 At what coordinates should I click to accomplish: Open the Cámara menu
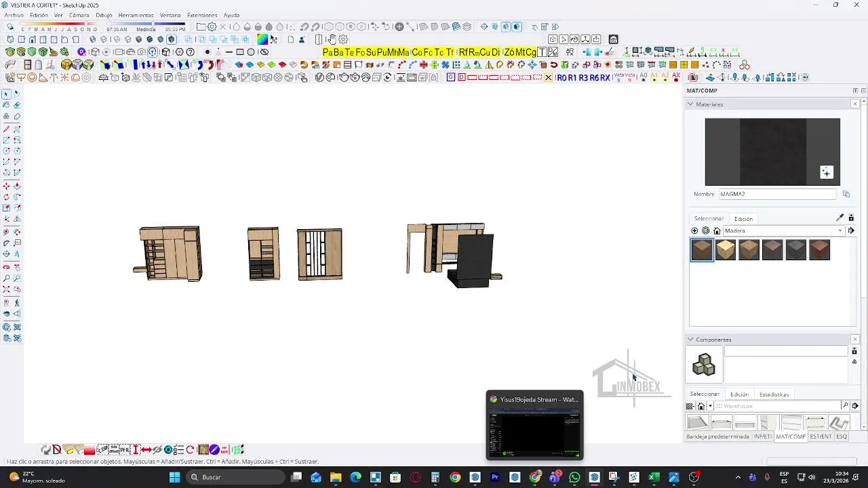click(79, 15)
